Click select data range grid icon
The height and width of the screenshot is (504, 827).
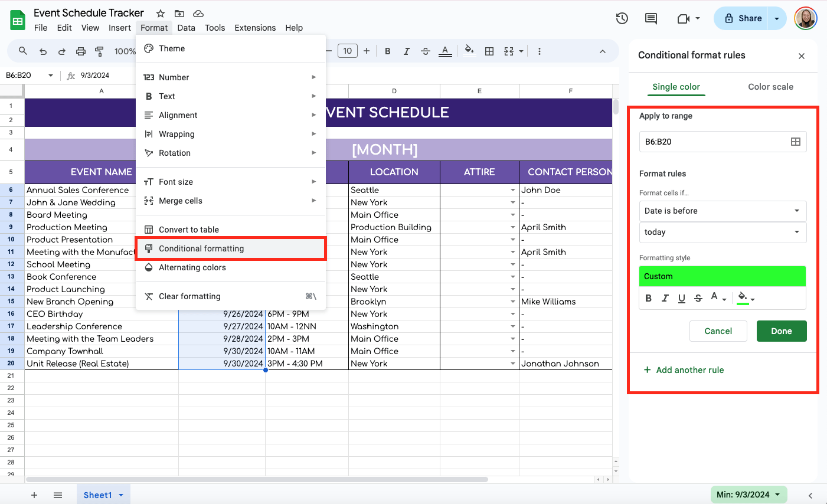[796, 142]
